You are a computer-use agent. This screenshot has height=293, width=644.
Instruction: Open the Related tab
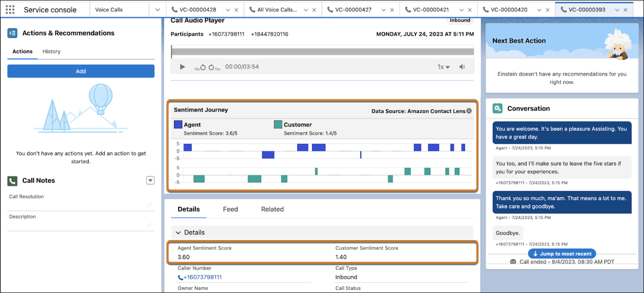[272, 209]
